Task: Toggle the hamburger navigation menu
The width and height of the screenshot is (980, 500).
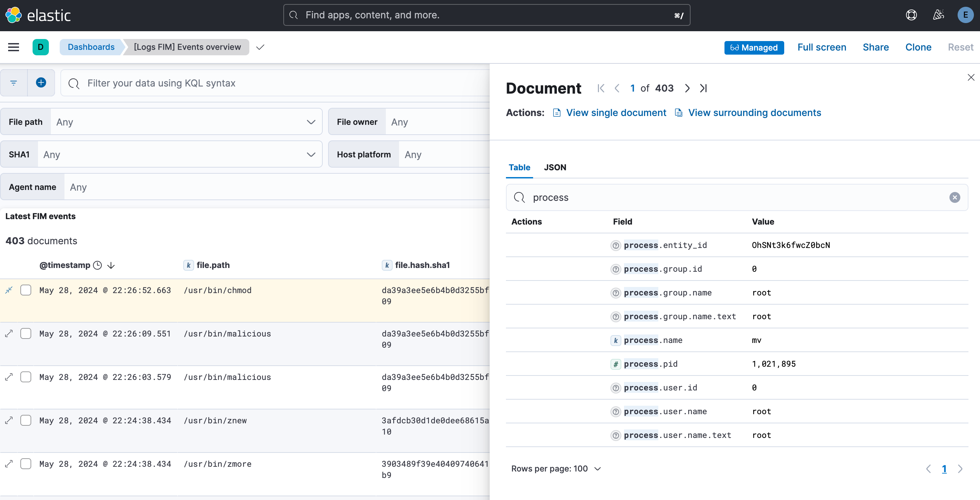Action: (x=14, y=47)
